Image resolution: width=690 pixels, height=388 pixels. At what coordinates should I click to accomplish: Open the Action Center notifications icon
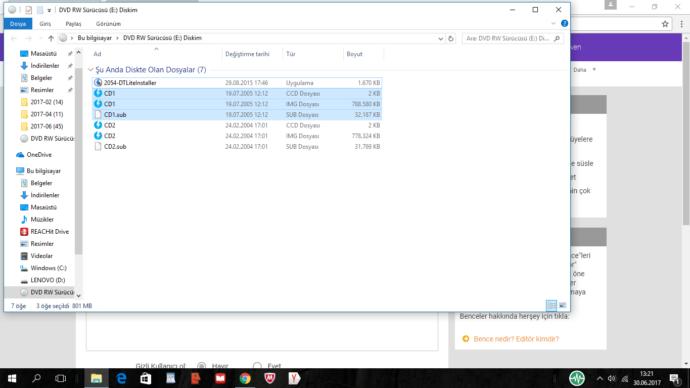click(x=675, y=378)
